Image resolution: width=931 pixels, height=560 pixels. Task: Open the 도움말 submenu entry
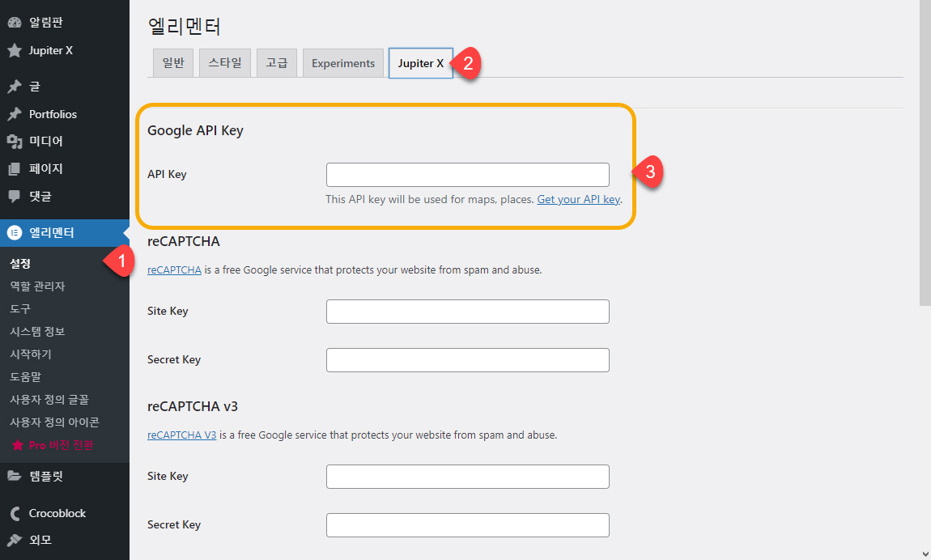[x=26, y=376]
